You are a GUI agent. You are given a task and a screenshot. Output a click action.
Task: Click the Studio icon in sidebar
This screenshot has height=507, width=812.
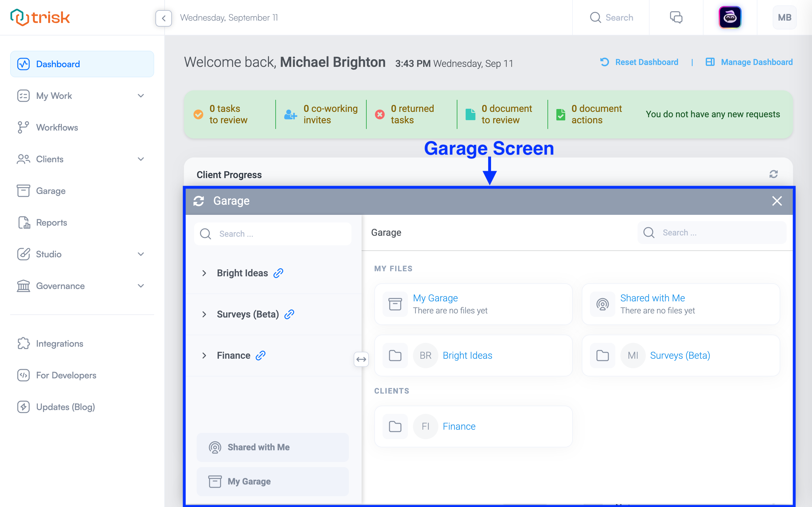click(x=23, y=254)
